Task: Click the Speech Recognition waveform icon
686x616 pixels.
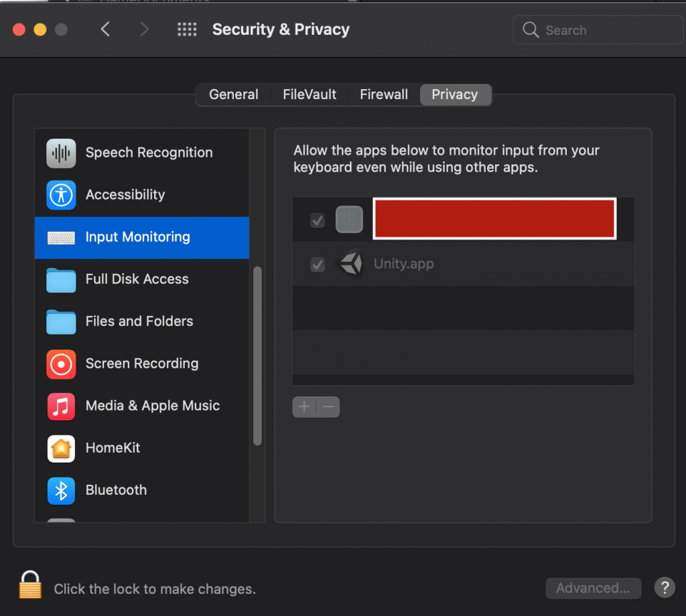Action: (x=61, y=153)
